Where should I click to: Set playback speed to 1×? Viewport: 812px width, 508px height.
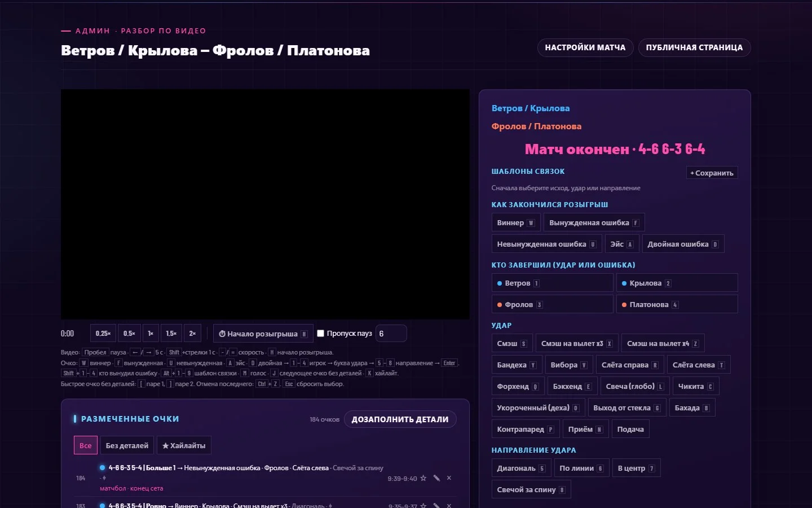point(151,334)
